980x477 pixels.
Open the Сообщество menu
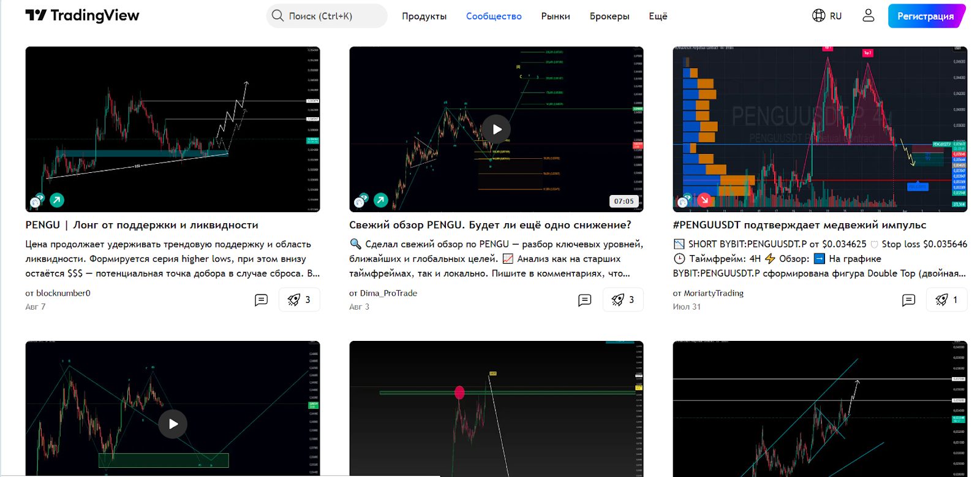pos(494,16)
